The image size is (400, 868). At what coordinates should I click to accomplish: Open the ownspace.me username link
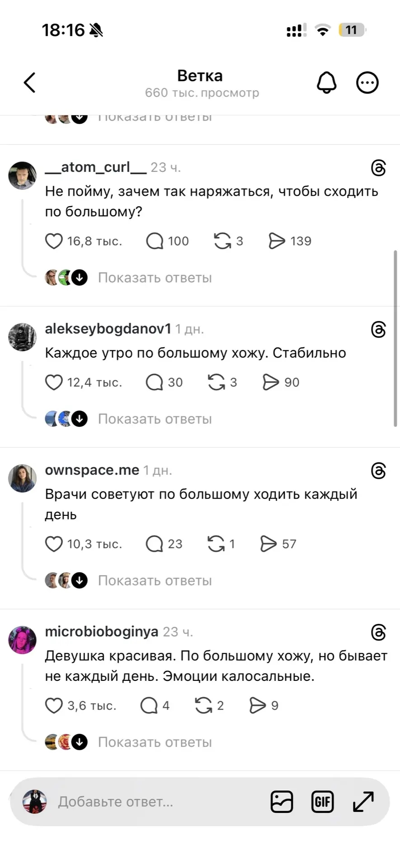pyautogui.click(x=92, y=470)
